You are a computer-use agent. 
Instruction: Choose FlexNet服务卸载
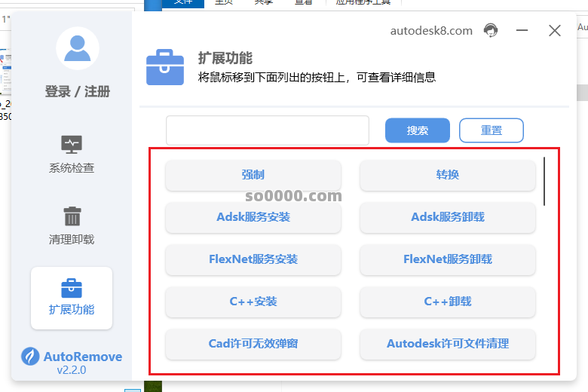[x=448, y=259]
